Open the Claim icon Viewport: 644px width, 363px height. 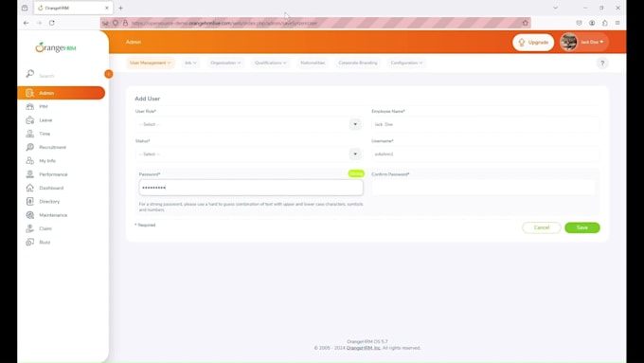(30, 228)
